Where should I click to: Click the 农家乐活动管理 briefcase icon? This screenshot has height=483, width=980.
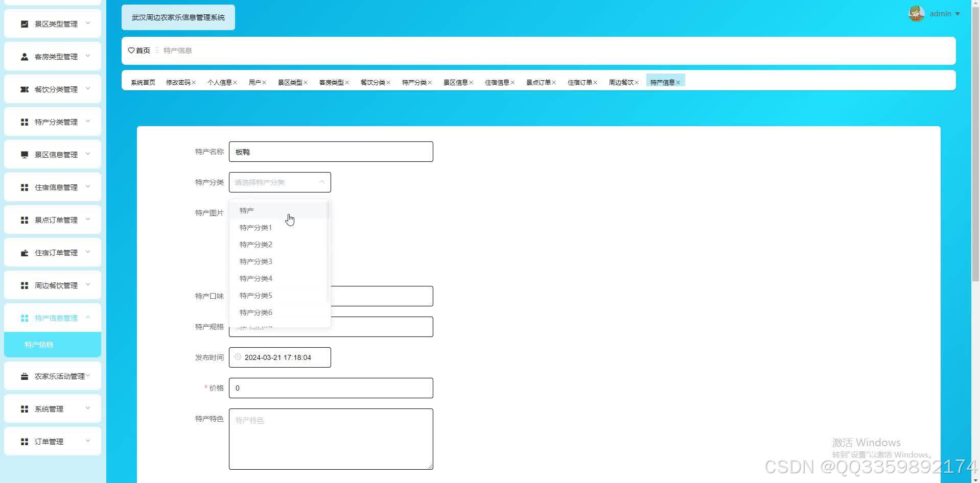point(24,376)
